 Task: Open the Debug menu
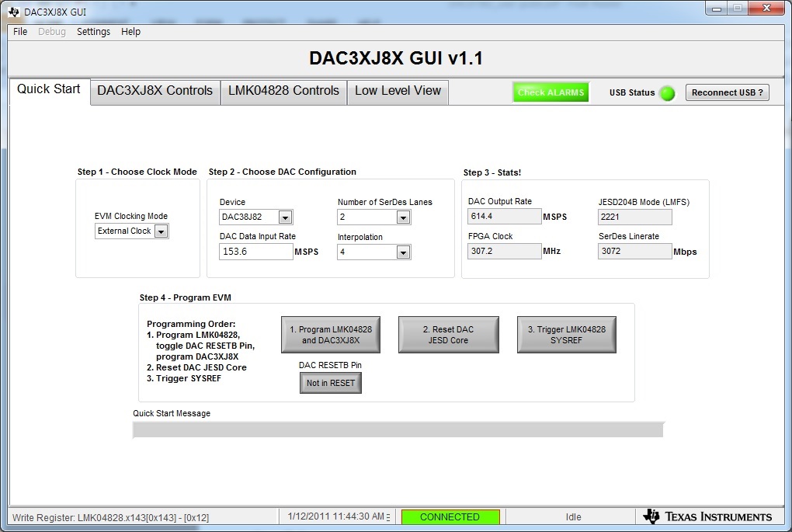(52, 31)
